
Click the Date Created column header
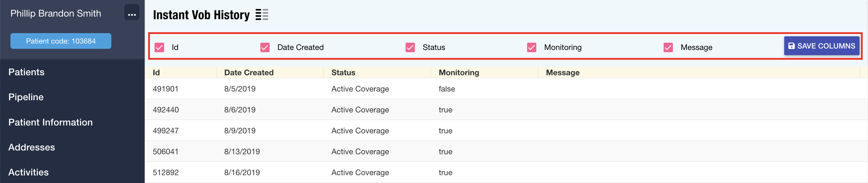(x=249, y=73)
